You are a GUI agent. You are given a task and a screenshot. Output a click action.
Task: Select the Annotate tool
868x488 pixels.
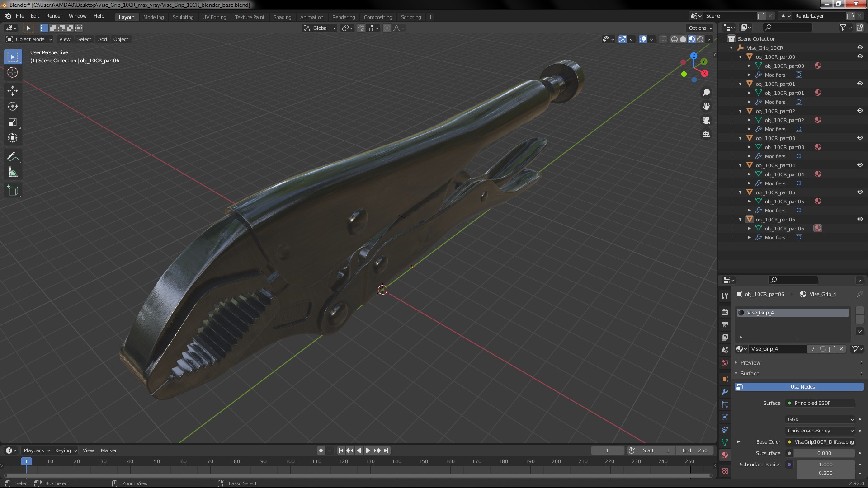13,156
